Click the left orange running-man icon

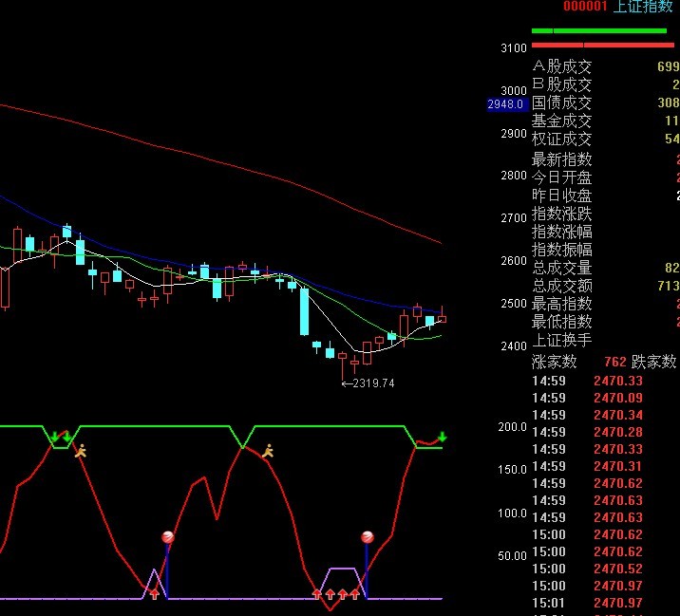(81, 451)
